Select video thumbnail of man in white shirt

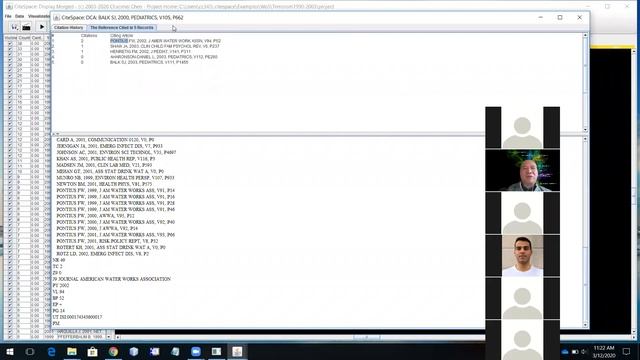click(522, 256)
